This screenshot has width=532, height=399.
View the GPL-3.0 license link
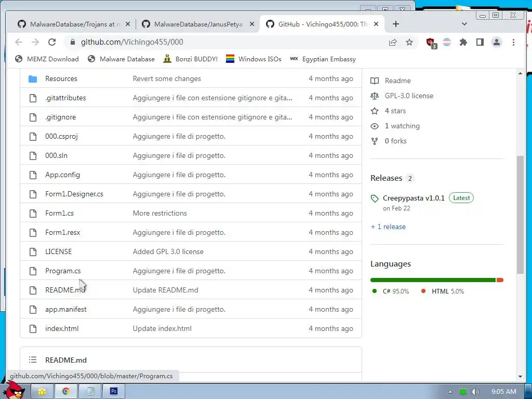(x=402, y=96)
